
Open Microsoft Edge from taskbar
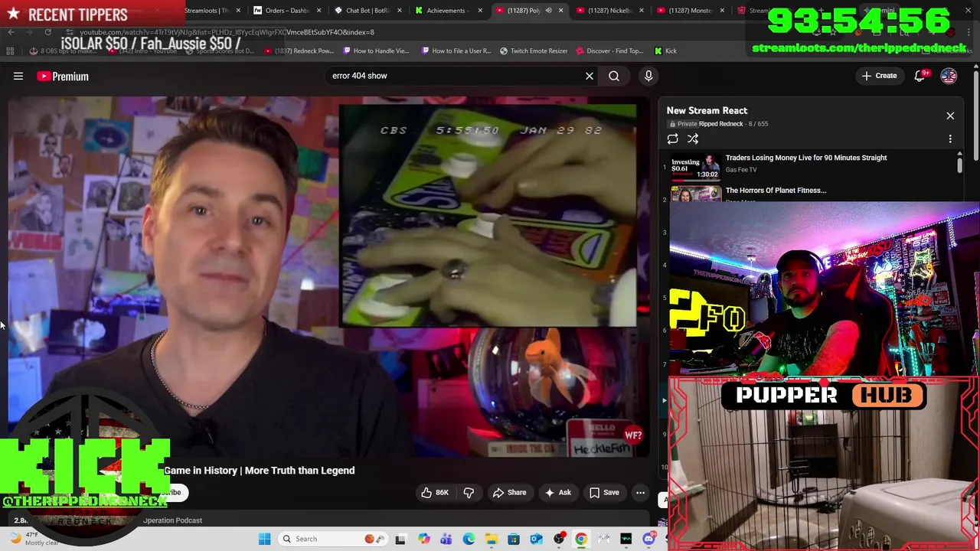click(469, 539)
